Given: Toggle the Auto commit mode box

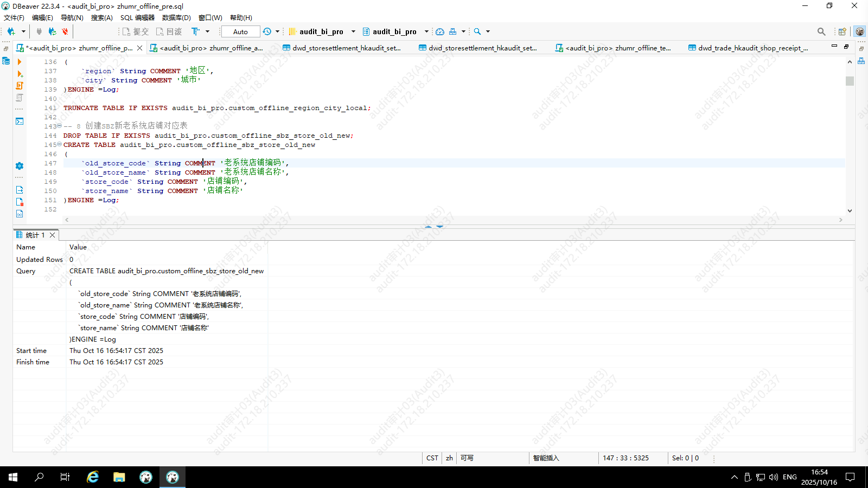Looking at the screenshot, I should 240,31.
